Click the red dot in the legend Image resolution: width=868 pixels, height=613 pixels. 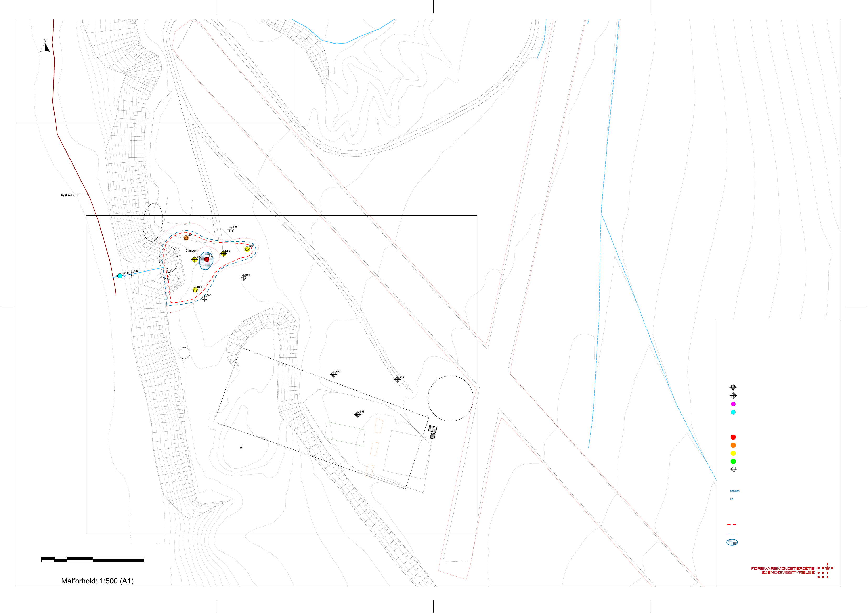click(733, 437)
